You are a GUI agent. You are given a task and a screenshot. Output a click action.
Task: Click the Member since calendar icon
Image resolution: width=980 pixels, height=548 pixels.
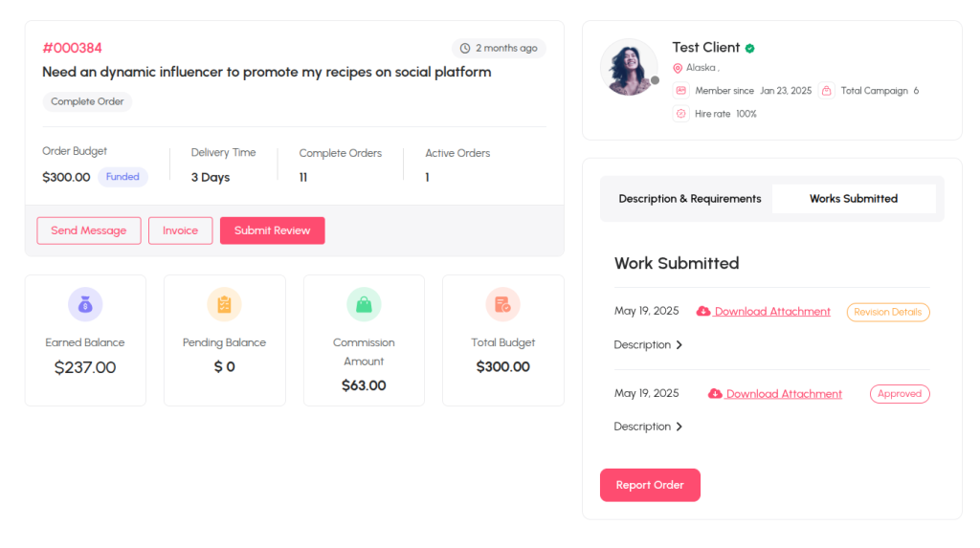pyautogui.click(x=681, y=91)
